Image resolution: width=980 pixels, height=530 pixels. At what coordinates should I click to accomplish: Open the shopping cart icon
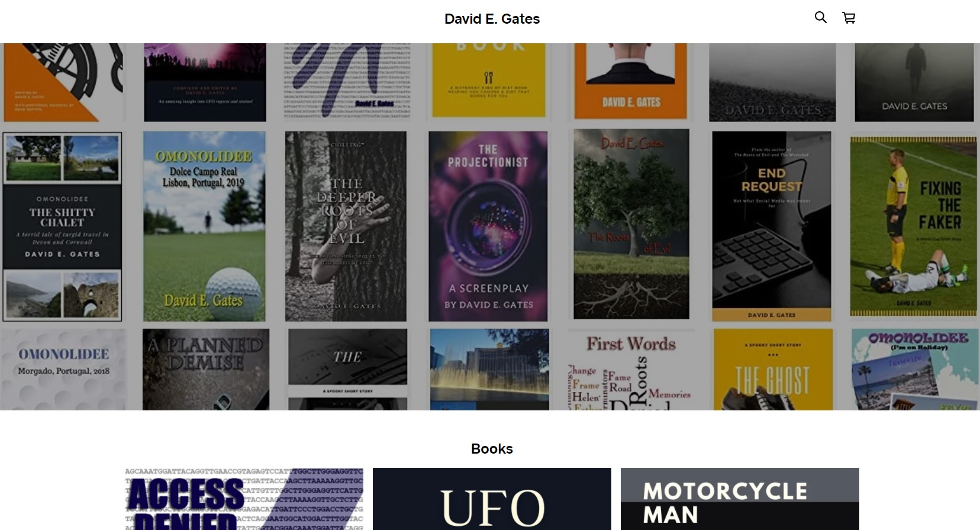(x=849, y=18)
